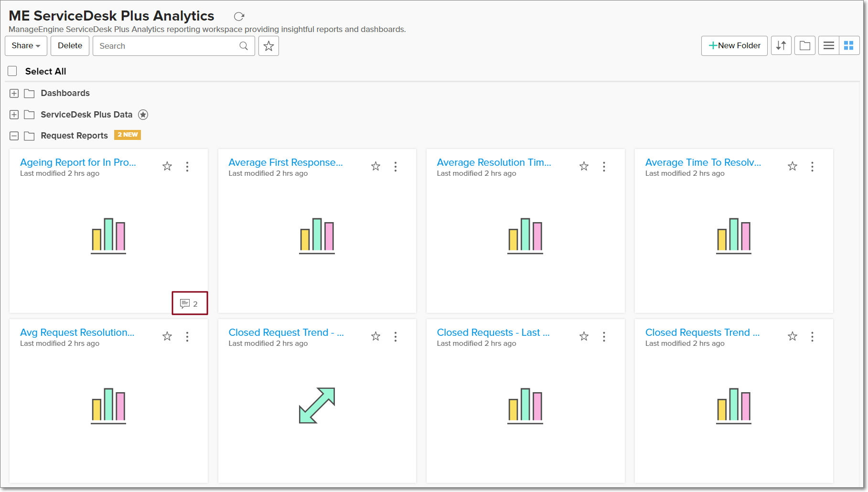
Task: Switch to grid view icon
Action: 849,45
